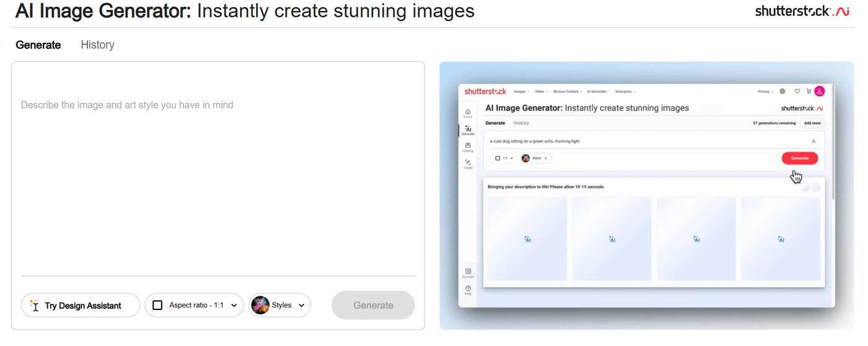Viewport: 868px width, 346px height.
Task: Click the fourth AI placeholder tile in the preview
Action: coord(781,239)
